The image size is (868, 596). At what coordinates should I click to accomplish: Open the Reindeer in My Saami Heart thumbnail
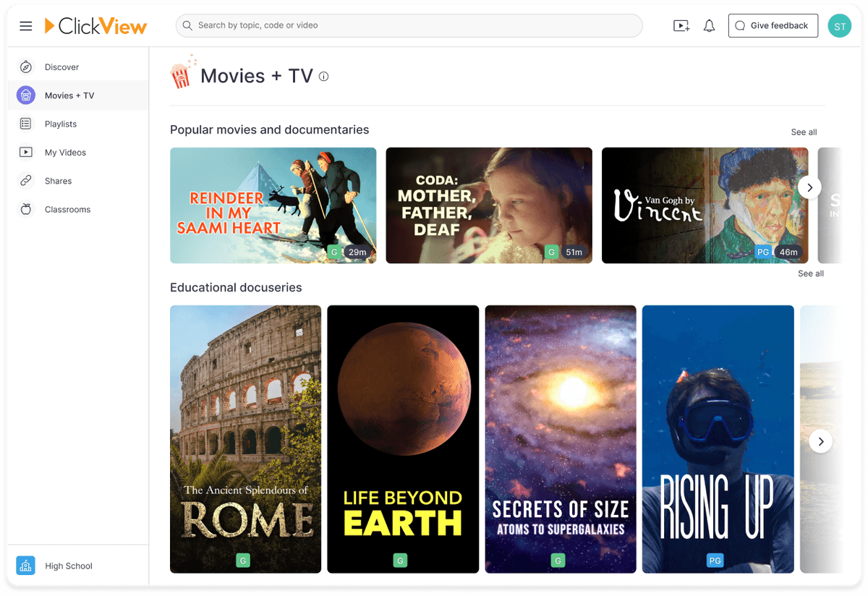point(273,205)
